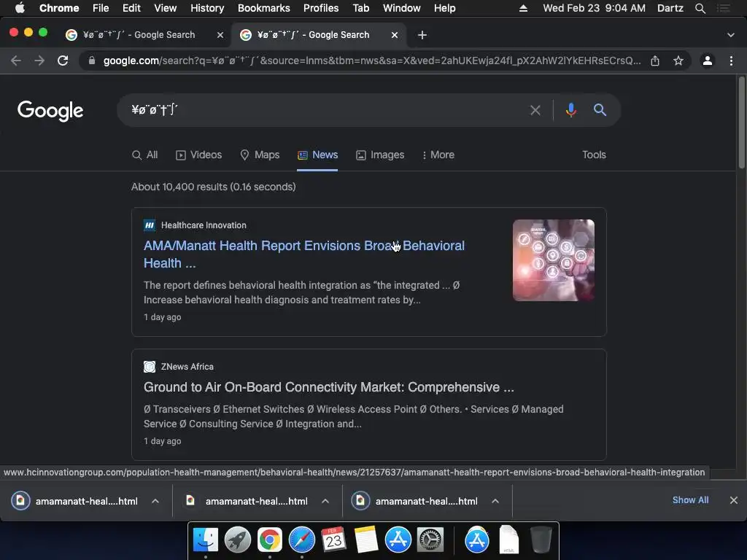
Task: Switch to the Videos results tab
Action: (198, 155)
